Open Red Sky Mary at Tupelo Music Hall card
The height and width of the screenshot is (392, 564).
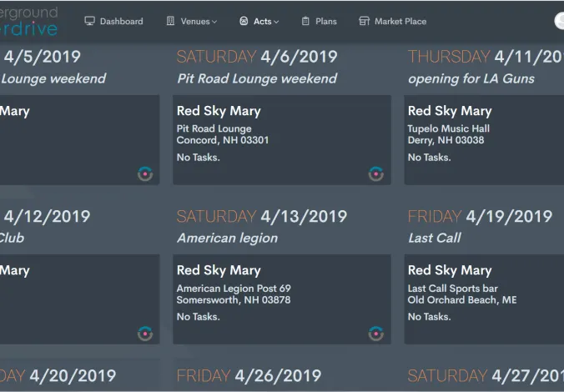point(484,140)
